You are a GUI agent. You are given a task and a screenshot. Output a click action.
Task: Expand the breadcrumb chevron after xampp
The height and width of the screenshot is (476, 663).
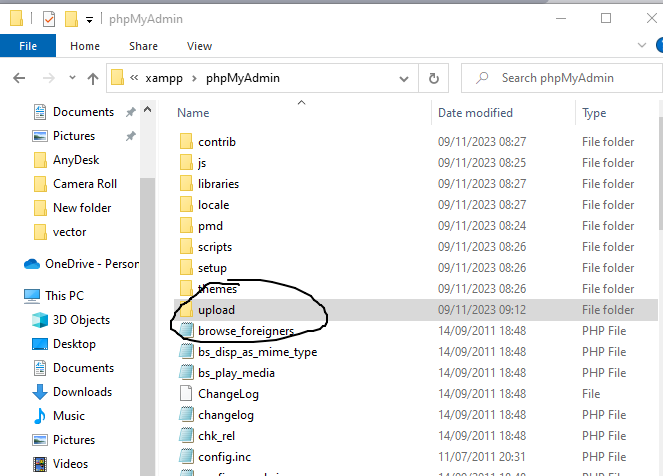pos(194,79)
